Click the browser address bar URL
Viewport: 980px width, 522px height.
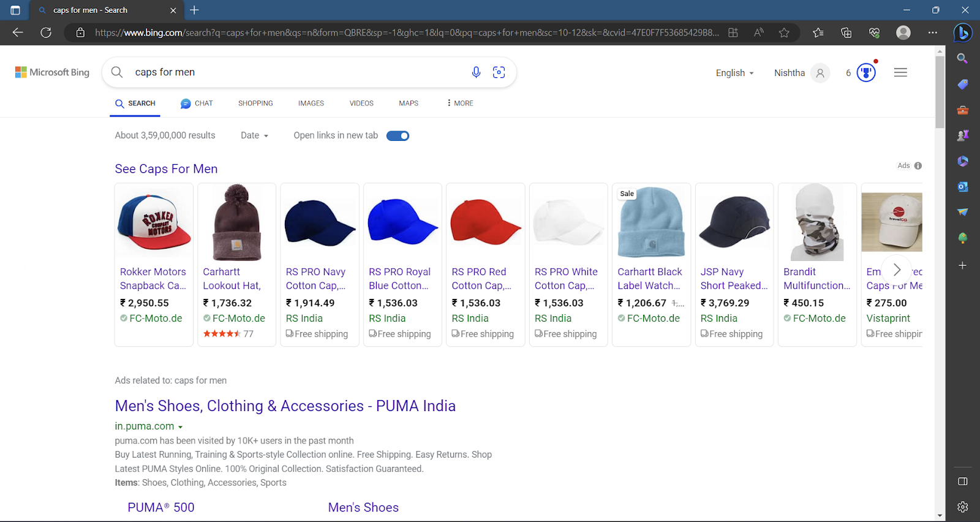[x=407, y=32]
